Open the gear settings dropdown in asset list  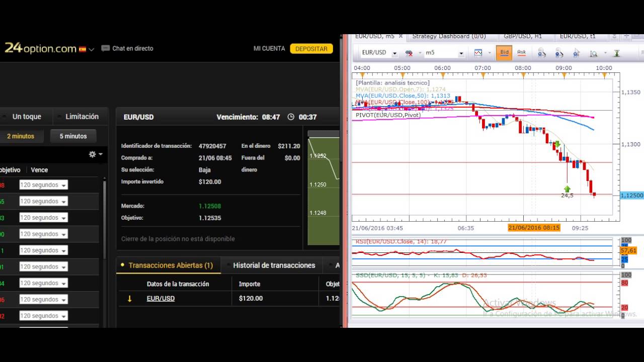[x=95, y=154]
